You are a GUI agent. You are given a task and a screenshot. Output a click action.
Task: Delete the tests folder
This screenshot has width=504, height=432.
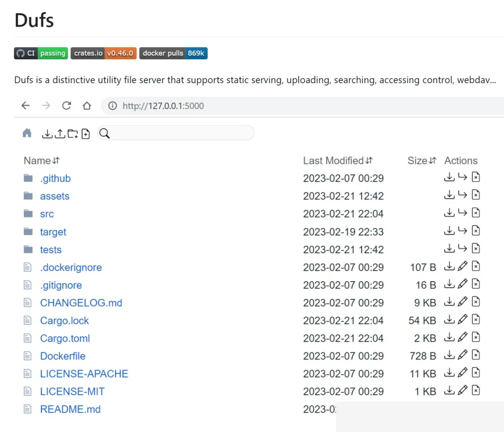pyautogui.click(x=476, y=248)
